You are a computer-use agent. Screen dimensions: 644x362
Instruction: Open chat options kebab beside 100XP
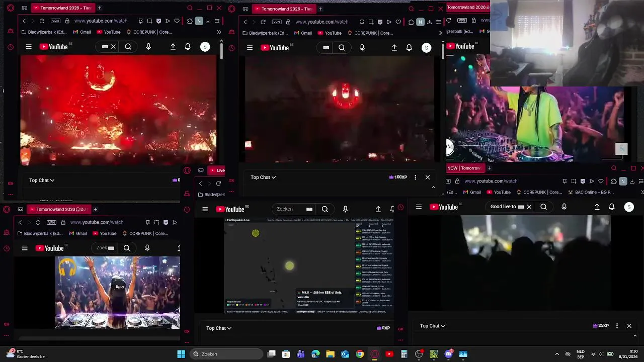[x=415, y=177]
